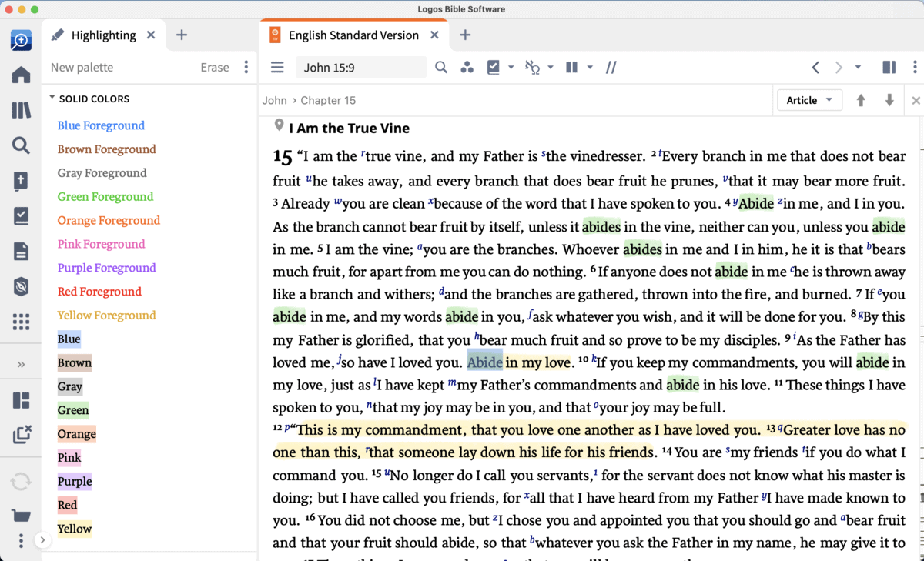Image resolution: width=924 pixels, height=561 pixels.
Task: Toggle the text comparison double-slash icon
Action: pos(611,68)
